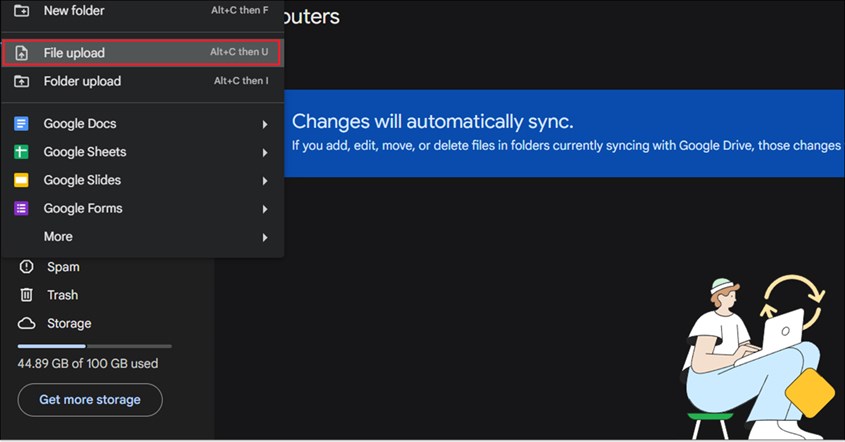Image resolution: width=845 pixels, height=442 pixels.
Task: Click the Storage cloud icon
Action: pos(26,323)
